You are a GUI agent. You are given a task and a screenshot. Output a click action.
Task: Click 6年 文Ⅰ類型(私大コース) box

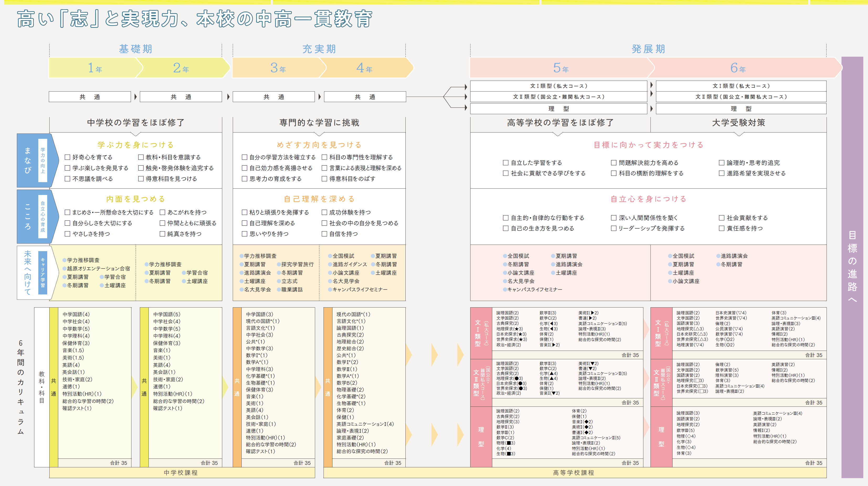[x=741, y=86]
